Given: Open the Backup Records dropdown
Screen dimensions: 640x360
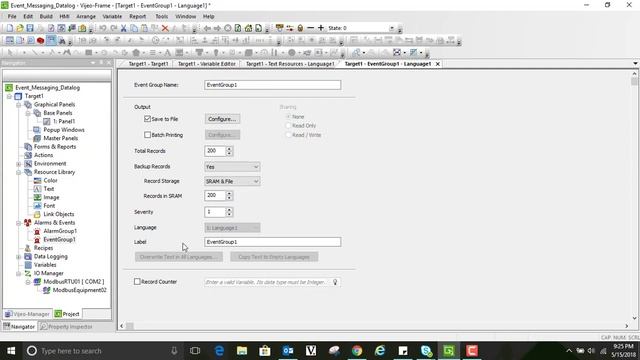Looking at the screenshot, I should [x=232, y=167].
